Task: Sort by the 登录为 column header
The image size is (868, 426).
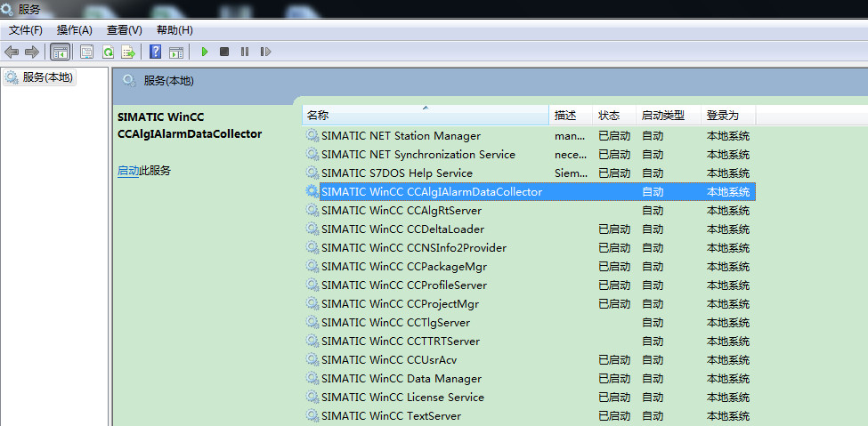Action: (728, 116)
